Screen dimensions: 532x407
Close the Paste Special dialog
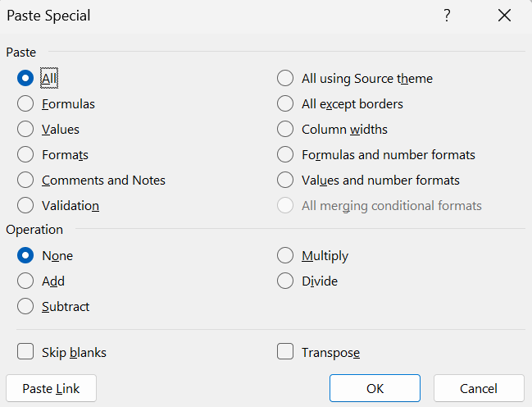pyautogui.click(x=504, y=16)
